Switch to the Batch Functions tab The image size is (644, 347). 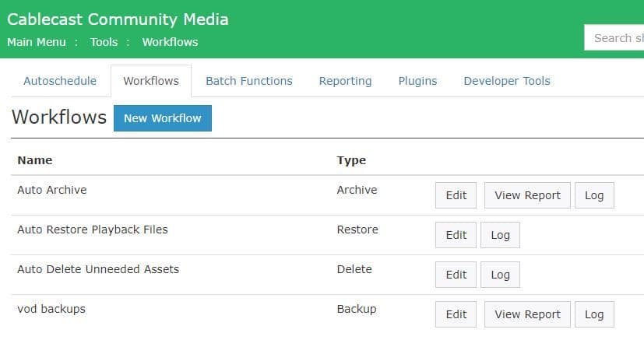point(249,81)
